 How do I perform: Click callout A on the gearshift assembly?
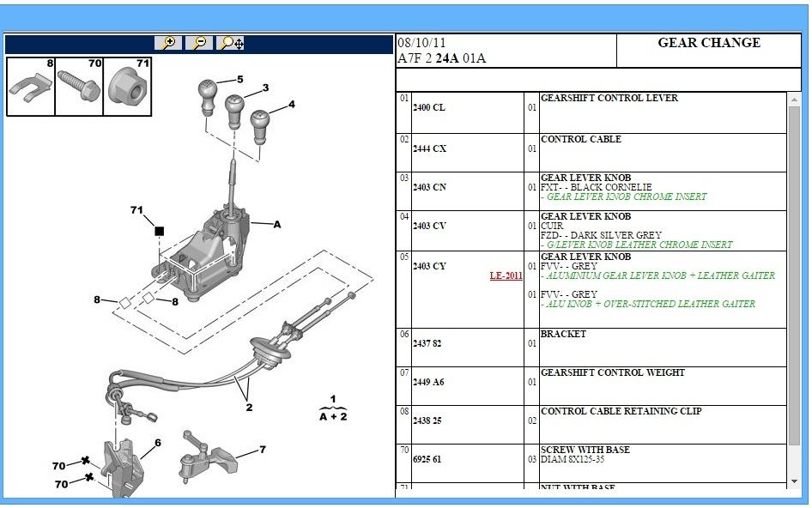point(276,226)
